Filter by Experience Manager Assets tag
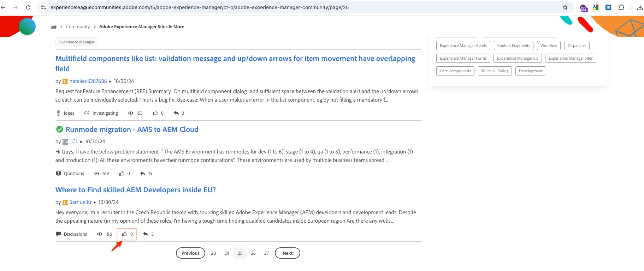This screenshot has height=271, width=644. pos(463,46)
